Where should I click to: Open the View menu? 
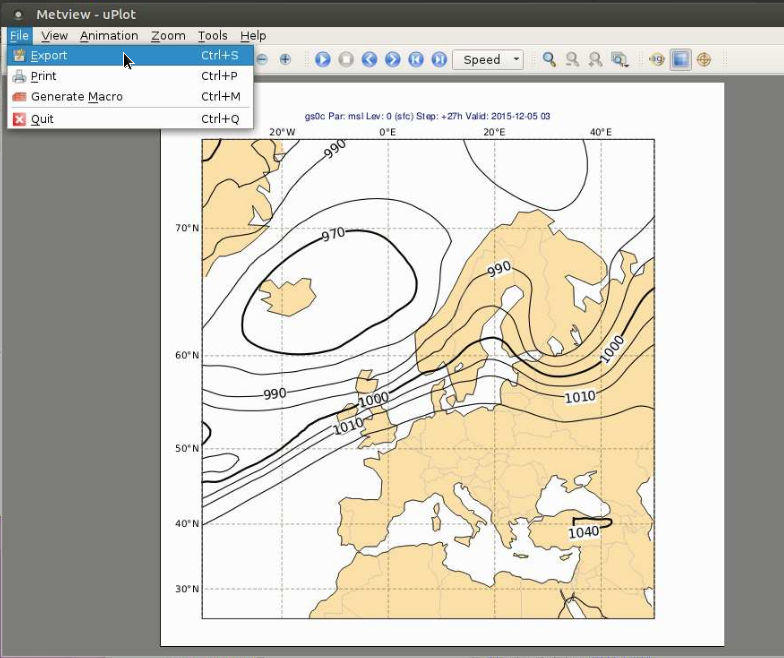click(54, 36)
